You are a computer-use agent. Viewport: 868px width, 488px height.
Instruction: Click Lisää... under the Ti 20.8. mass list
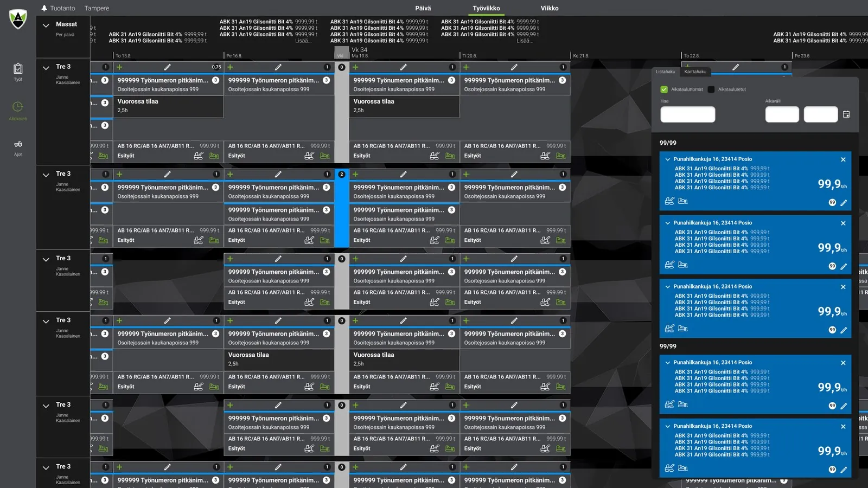coord(524,41)
